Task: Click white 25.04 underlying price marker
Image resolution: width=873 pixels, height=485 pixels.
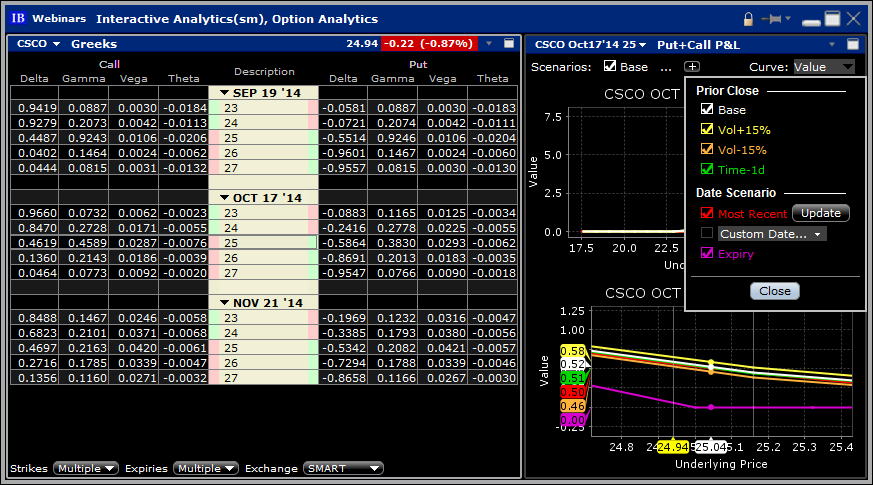Action: coord(710,447)
